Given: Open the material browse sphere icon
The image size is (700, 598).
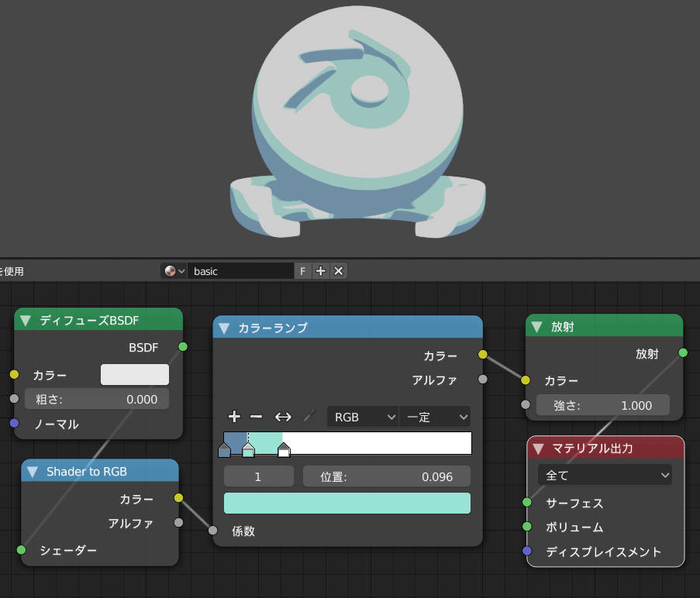Looking at the screenshot, I should click(174, 271).
